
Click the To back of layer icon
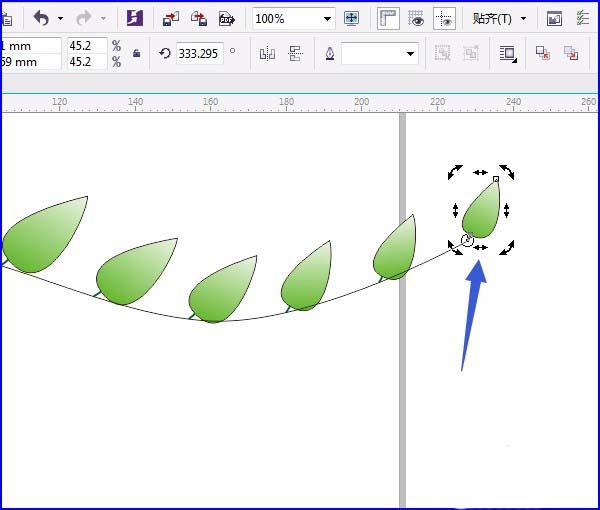[571, 53]
